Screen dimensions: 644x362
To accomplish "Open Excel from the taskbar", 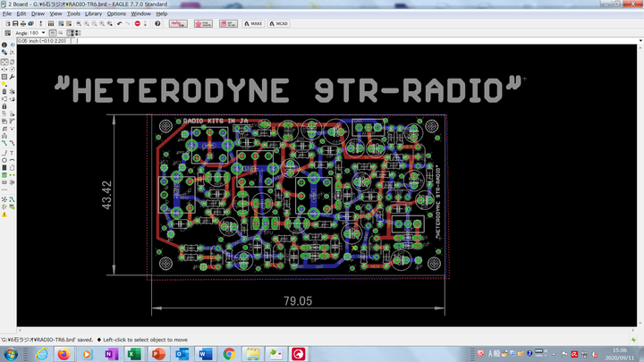I will pyautogui.click(x=134, y=354).
